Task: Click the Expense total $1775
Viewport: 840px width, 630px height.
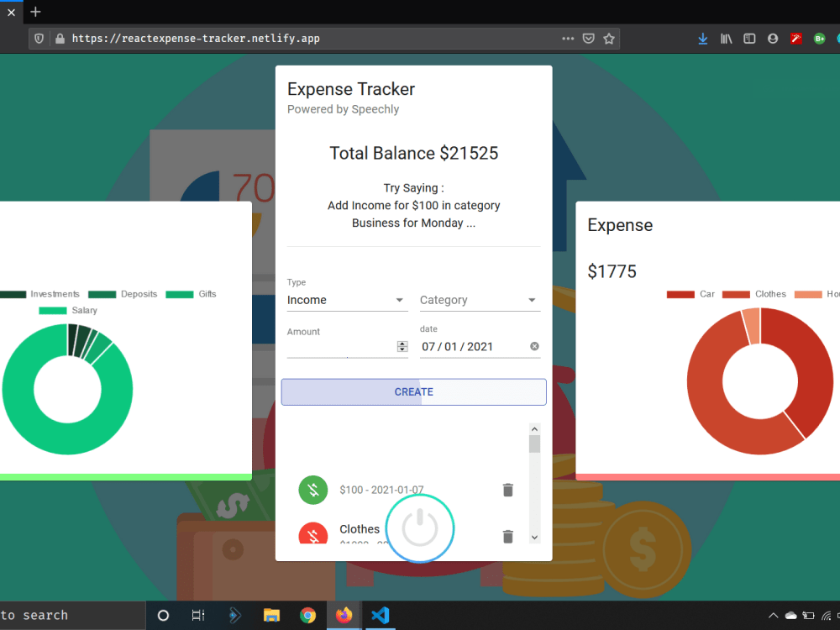Action: pos(612,271)
